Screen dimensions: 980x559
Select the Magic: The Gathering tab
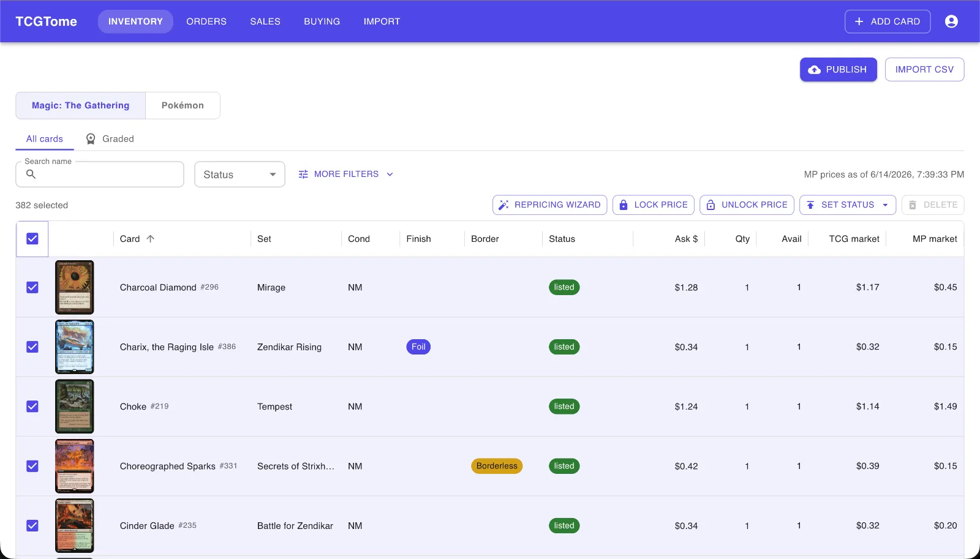(x=81, y=105)
